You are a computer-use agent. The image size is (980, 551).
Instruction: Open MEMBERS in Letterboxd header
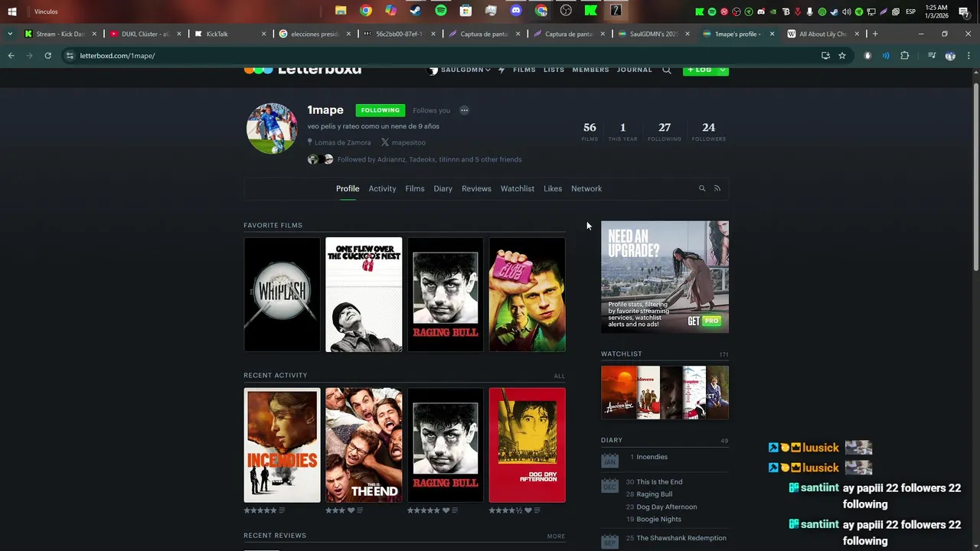point(590,70)
